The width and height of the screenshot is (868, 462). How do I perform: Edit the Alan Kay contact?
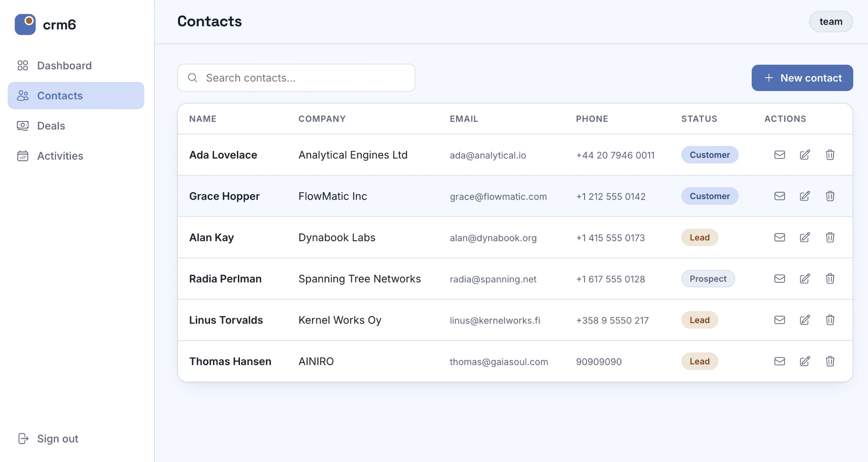[x=805, y=237]
